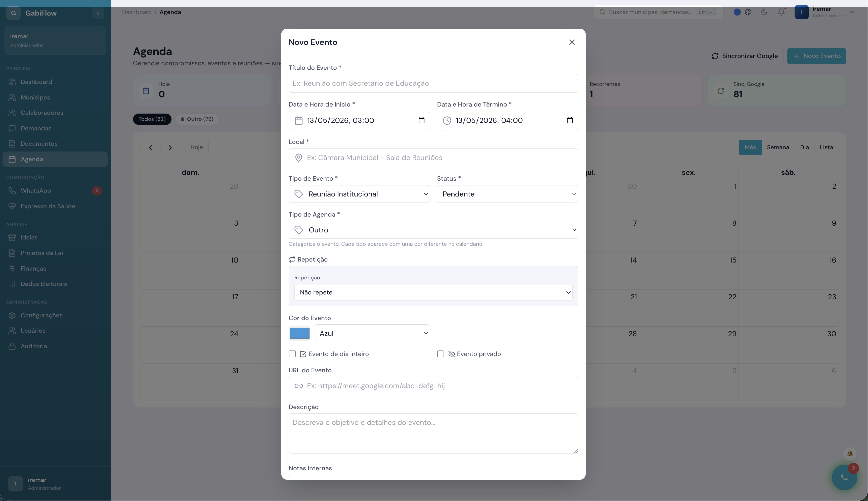Click the Finanças dollar icon
The image size is (868, 501).
click(x=12, y=268)
